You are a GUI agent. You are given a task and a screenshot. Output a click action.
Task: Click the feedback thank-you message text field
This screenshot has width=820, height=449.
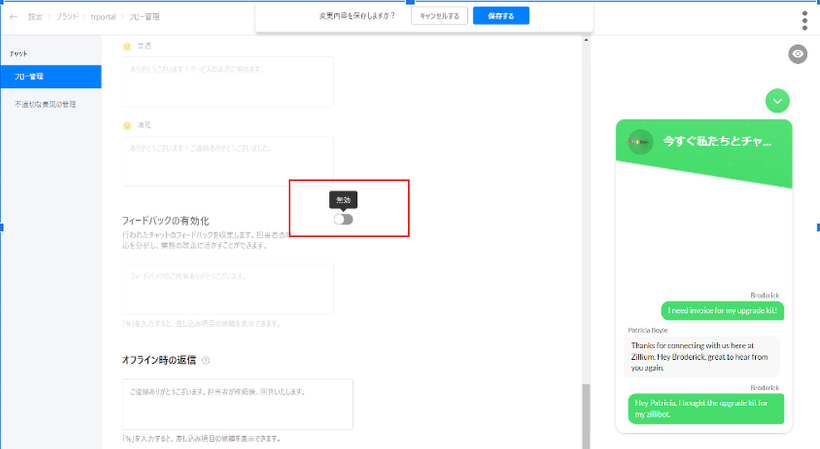point(227,289)
